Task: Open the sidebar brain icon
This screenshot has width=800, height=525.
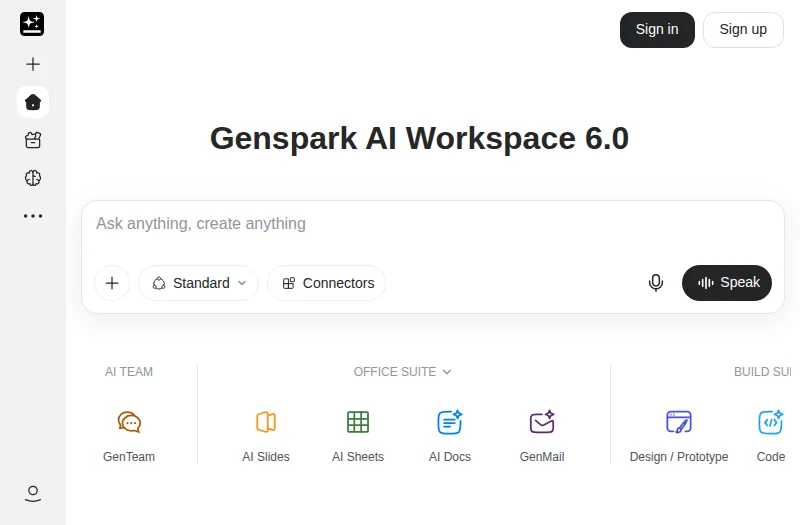Action: click(x=33, y=178)
